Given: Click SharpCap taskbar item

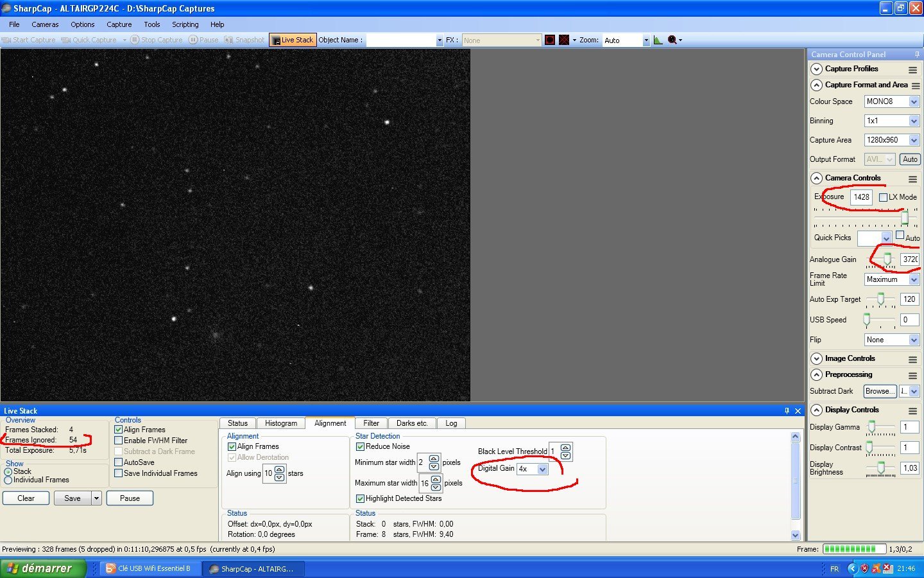Looking at the screenshot, I should pos(253,568).
